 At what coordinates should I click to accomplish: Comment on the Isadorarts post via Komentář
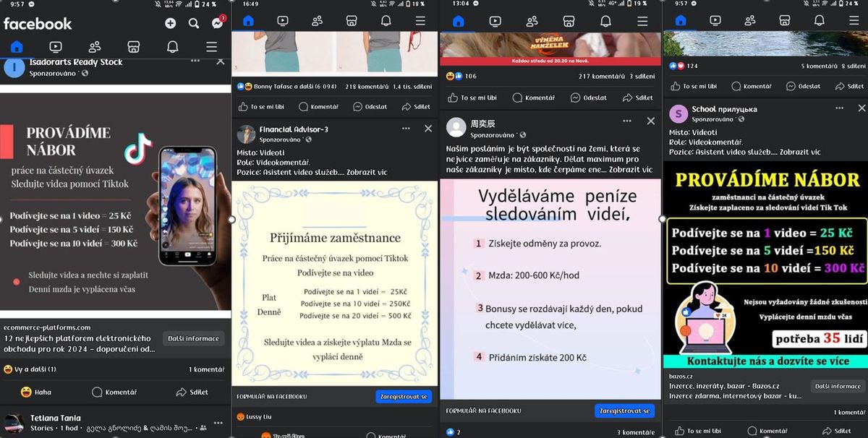(x=114, y=392)
